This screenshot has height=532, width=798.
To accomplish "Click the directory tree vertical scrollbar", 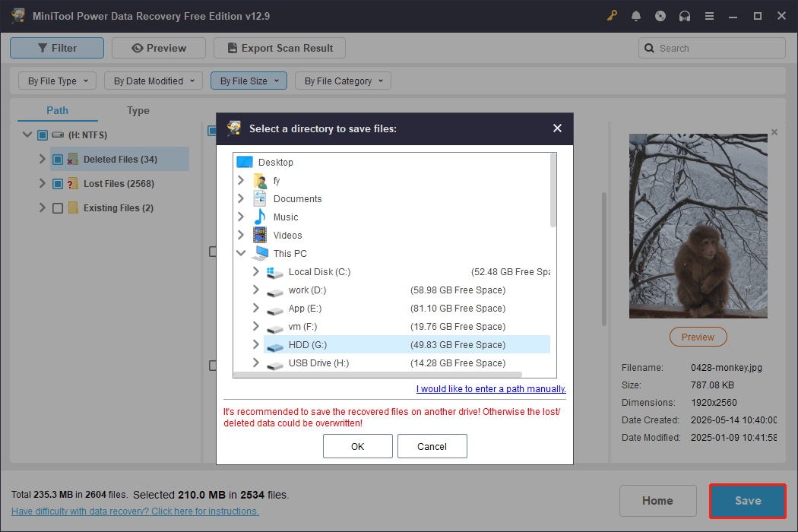I will coord(553,191).
